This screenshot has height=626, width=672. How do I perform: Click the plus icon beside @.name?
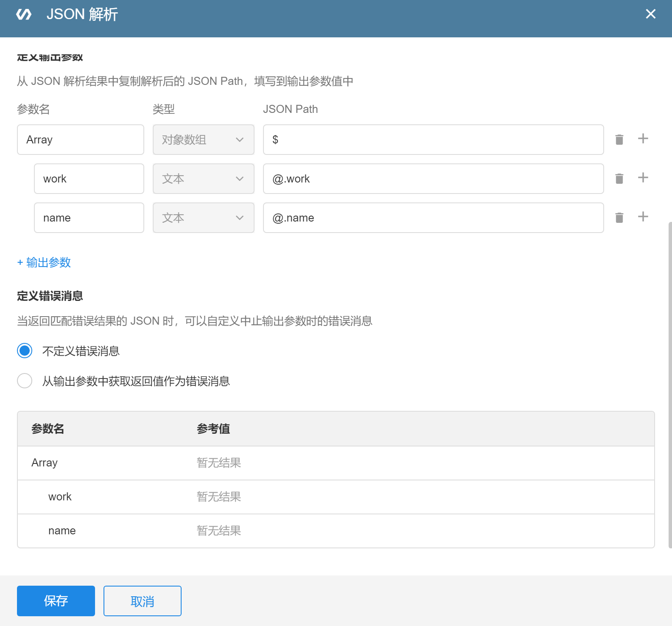point(643,217)
